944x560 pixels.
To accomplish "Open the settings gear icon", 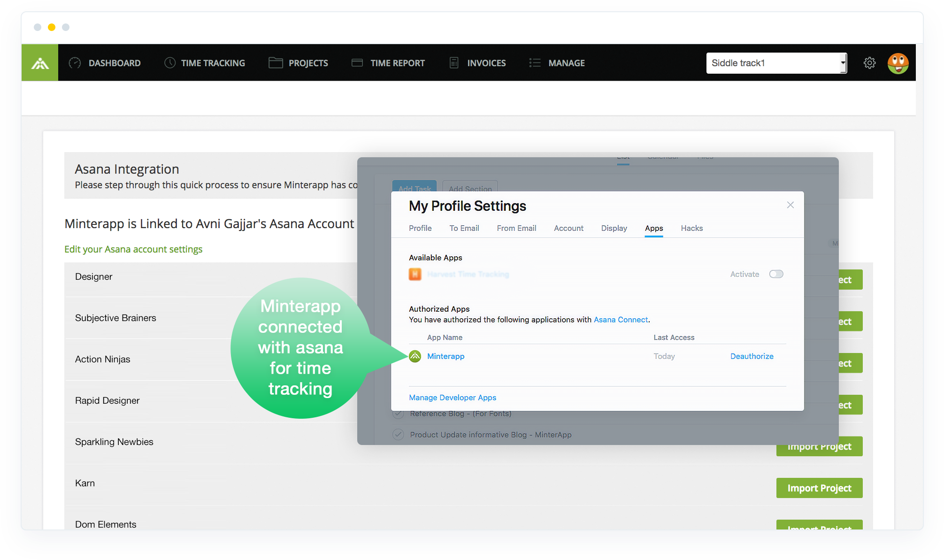I will tap(869, 63).
